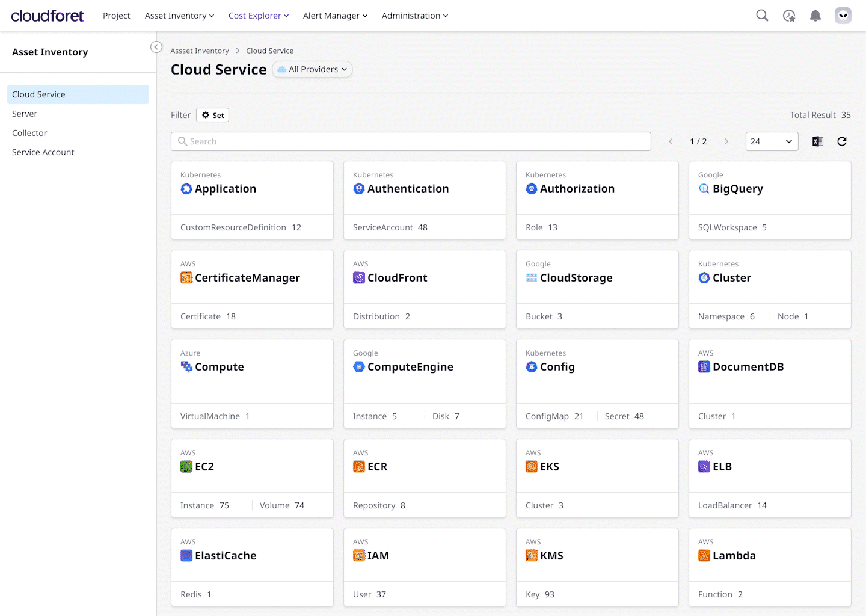
Task: Click the notifications bell icon
Action: [x=815, y=16]
